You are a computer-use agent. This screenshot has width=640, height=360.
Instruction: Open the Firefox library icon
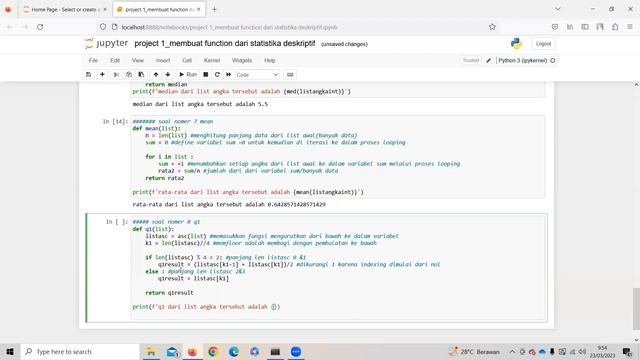pyautogui.click(x=570, y=27)
